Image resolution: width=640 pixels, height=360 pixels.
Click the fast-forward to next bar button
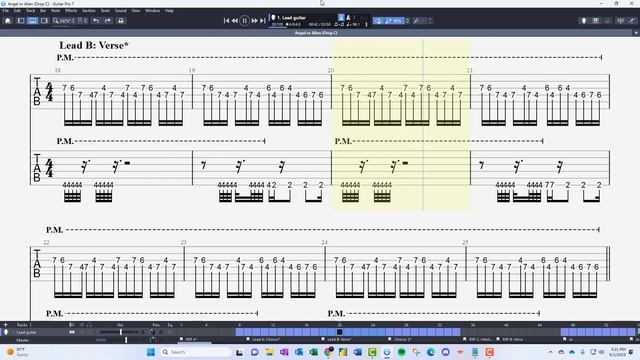[254, 21]
